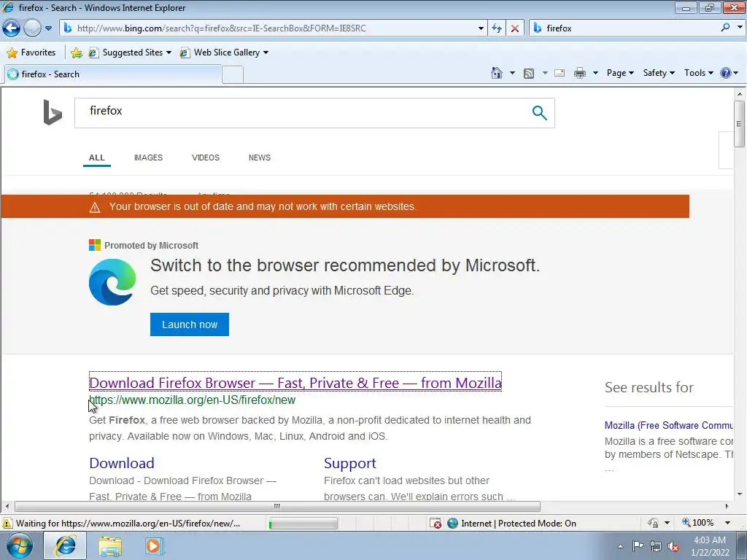The height and width of the screenshot is (560, 747).
Task: Click the Home toolbar icon
Action: click(x=496, y=73)
